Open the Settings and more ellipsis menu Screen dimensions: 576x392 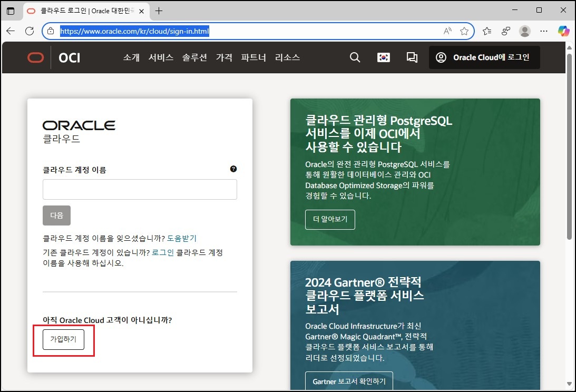pyautogui.click(x=544, y=31)
